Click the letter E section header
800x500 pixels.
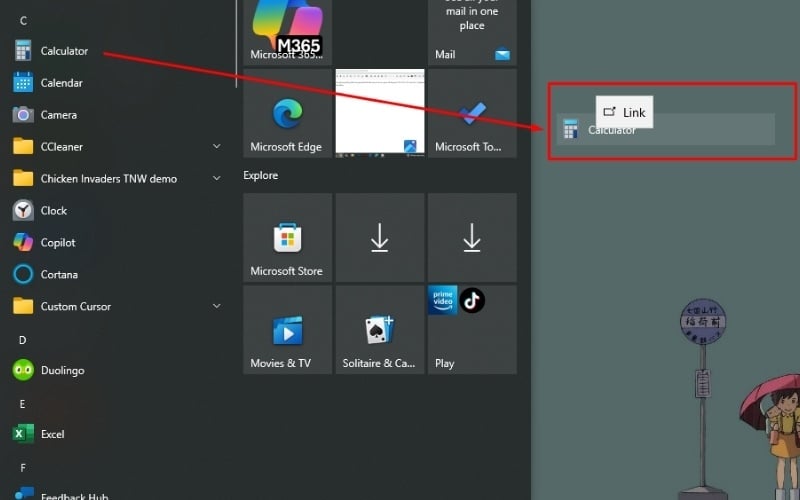pos(22,404)
